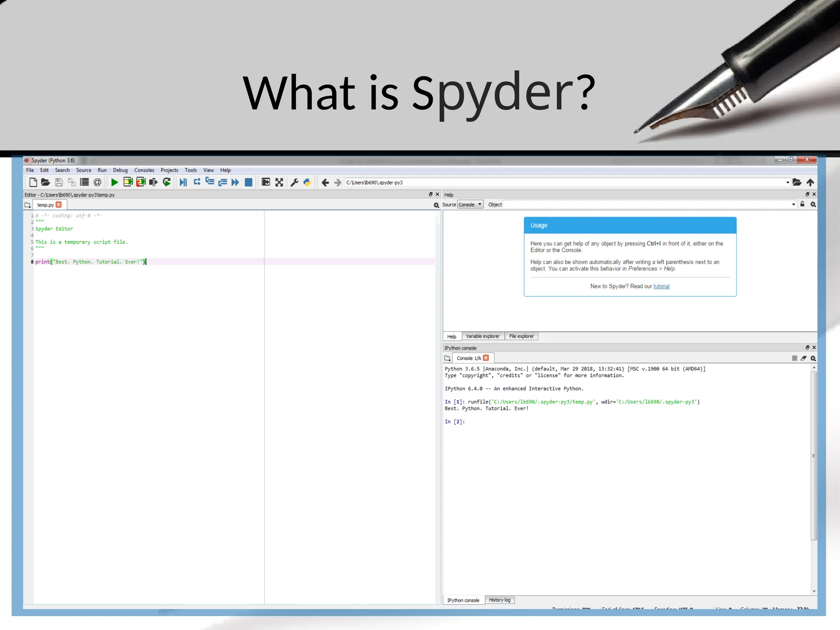This screenshot has width=840, height=630.
Task: Open the Search menu
Action: [x=62, y=170]
